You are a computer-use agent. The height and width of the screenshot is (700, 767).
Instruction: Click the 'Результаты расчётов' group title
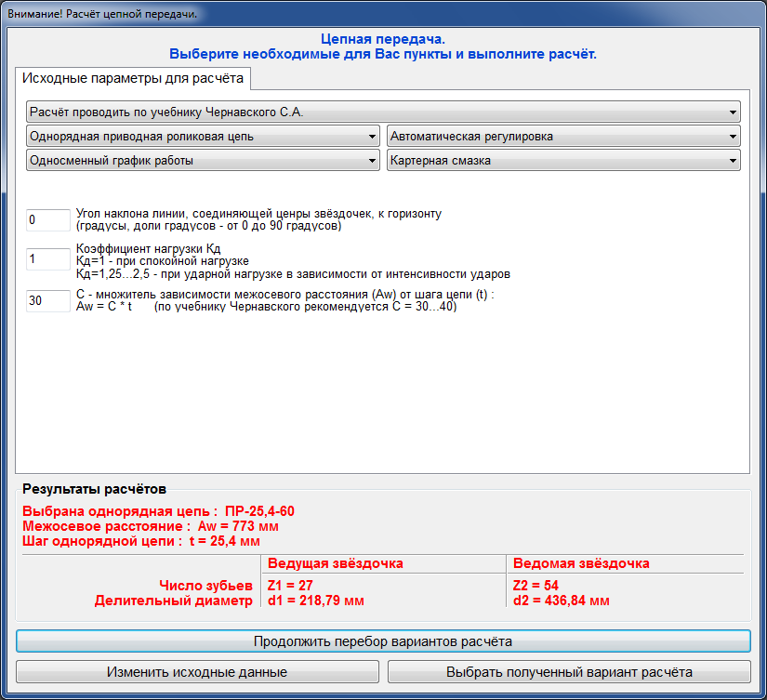tap(95, 489)
